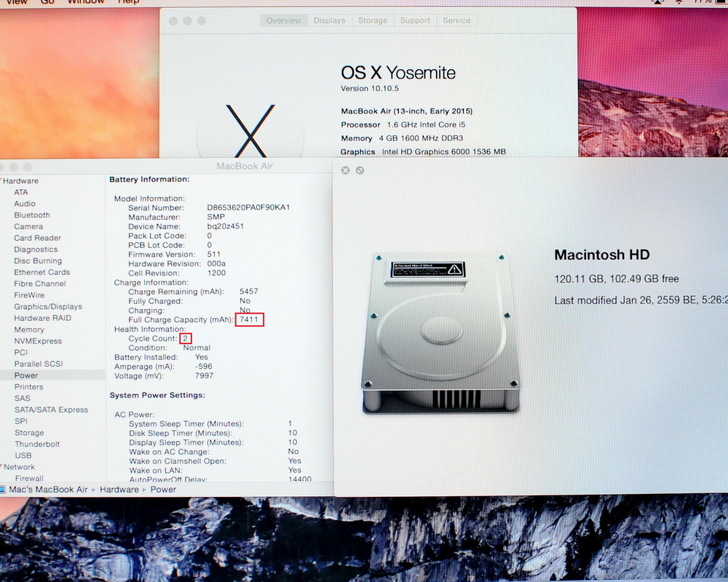Click the Macintosh HD drive icon
This screenshot has width=728, height=582.
[x=440, y=332]
